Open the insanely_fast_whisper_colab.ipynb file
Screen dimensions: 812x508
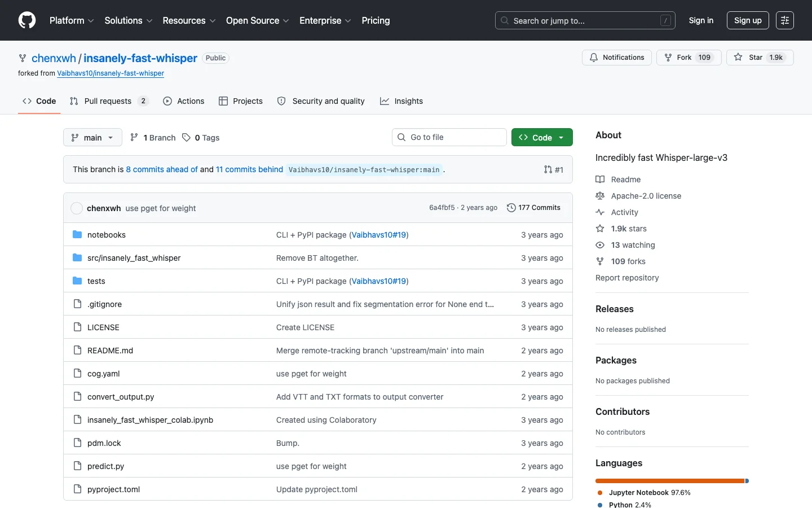pyautogui.click(x=150, y=420)
